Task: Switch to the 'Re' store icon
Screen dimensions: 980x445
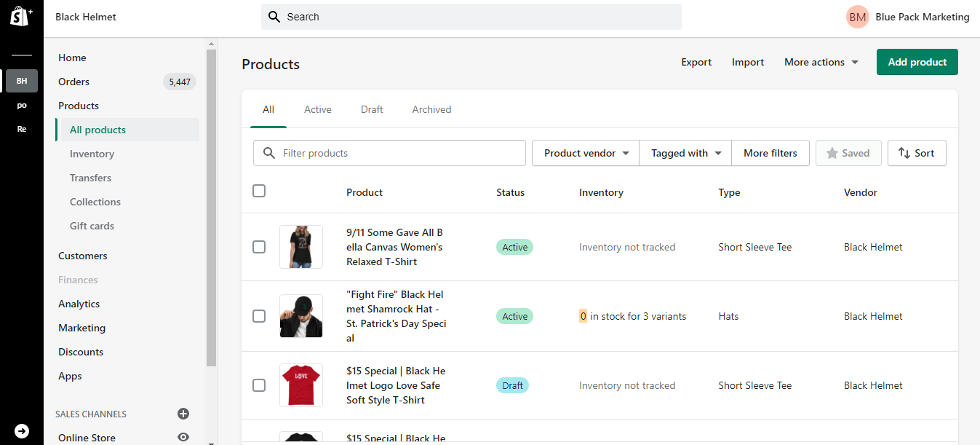Action: (22, 129)
